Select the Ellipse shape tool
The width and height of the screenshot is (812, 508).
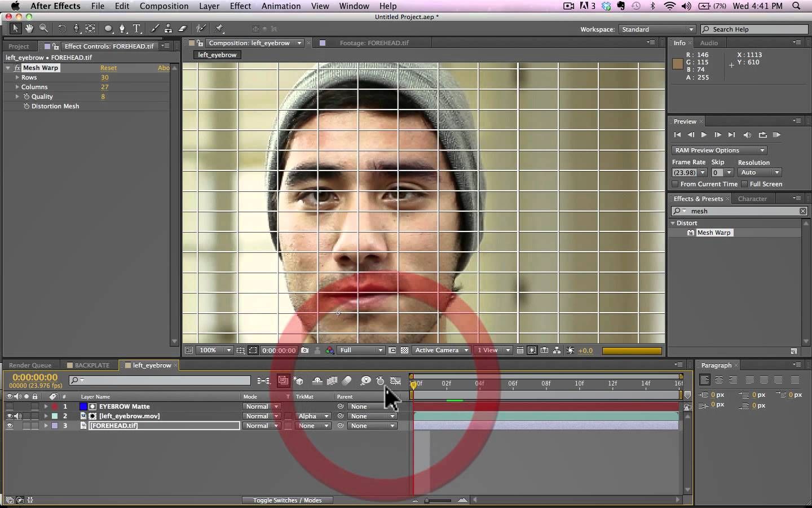point(108,28)
